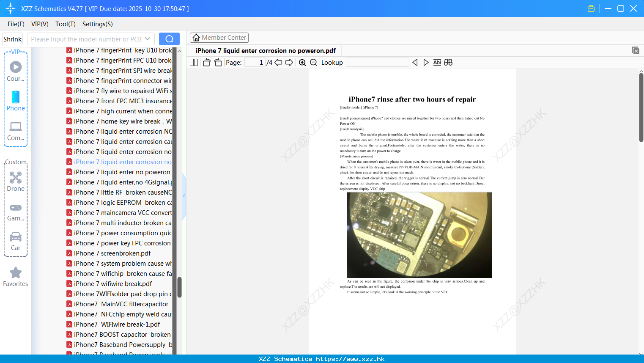Screen dimensions: 644x363
Task: Open iPhone 7 fly wire to repaired WiFi
Action: pyautogui.click(x=119, y=91)
